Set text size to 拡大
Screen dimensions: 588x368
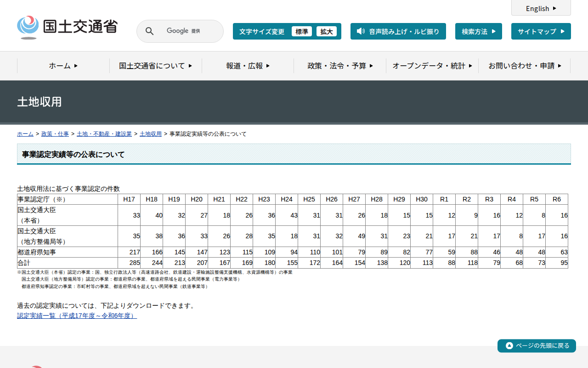(326, 31)
